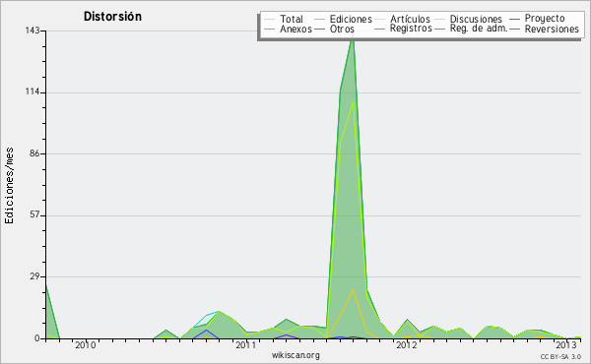Click the Artículos legend label
The image size is (591, 364).
410,19
